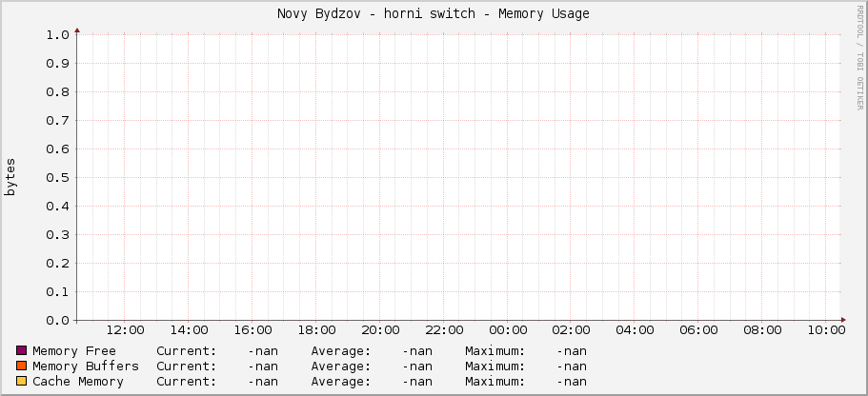Image resolution: width=868 pixels, height=396 pixels.
Task: Click the 16:00 time label on x-axis
Action: coord(252,330)
